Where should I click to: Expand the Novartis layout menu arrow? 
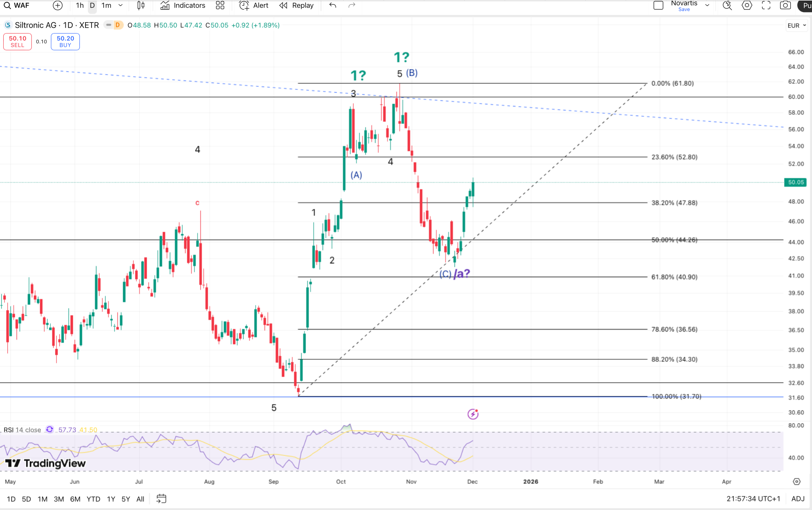click(707, 6)
